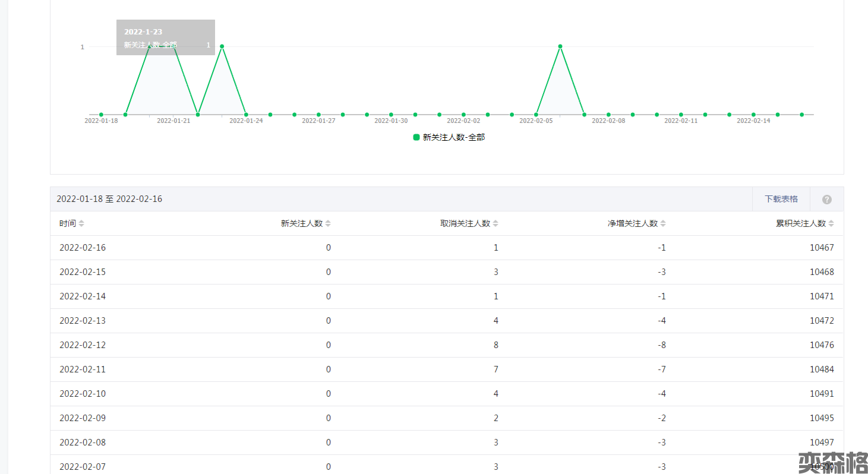Viewport: 868px width, 474px height.
Task: Click the chart peak point on 2022-02-06
Action: coord(560,46)
